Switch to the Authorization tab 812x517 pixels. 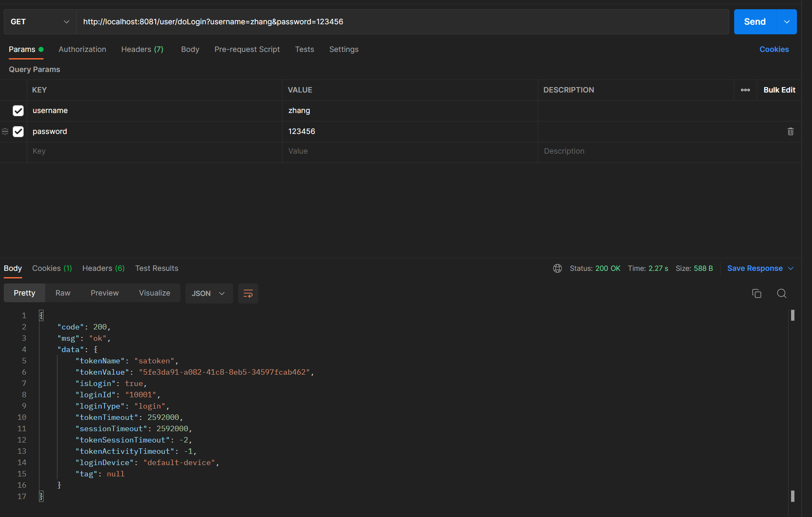pyautogui.click(x=82, y=49)
